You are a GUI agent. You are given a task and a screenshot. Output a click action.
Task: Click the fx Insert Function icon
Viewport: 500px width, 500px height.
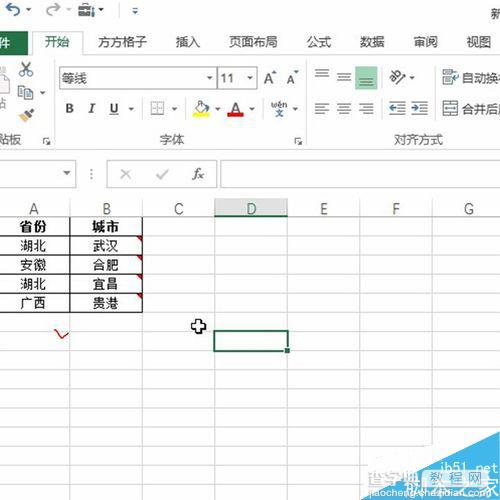(x=198, y=174)
